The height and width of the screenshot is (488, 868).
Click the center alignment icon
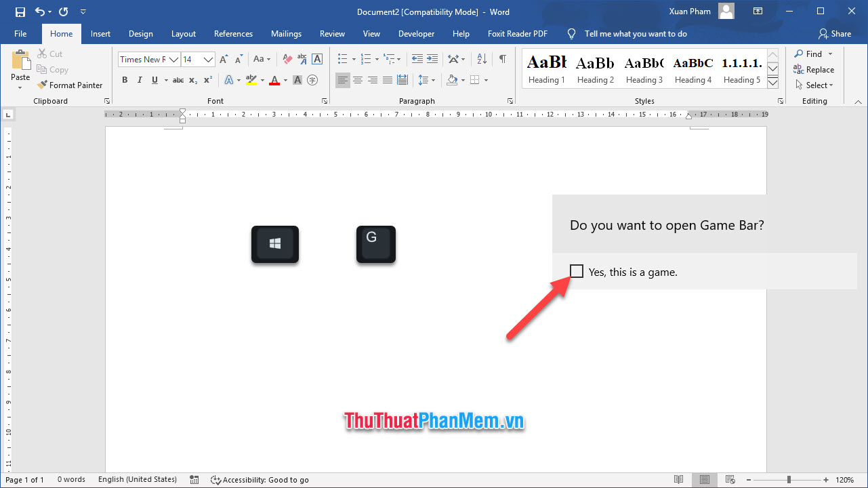(358, 80)
